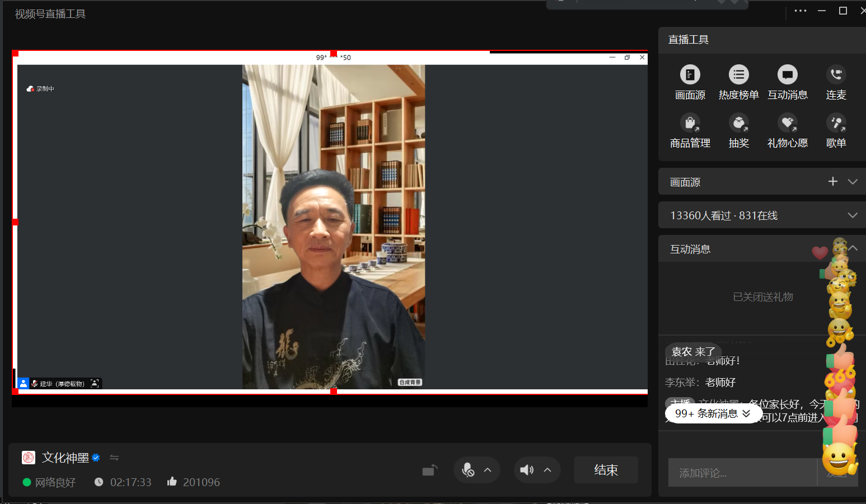Start 连麦 co-hosting call
866x504 pixels.
point(836,75)
